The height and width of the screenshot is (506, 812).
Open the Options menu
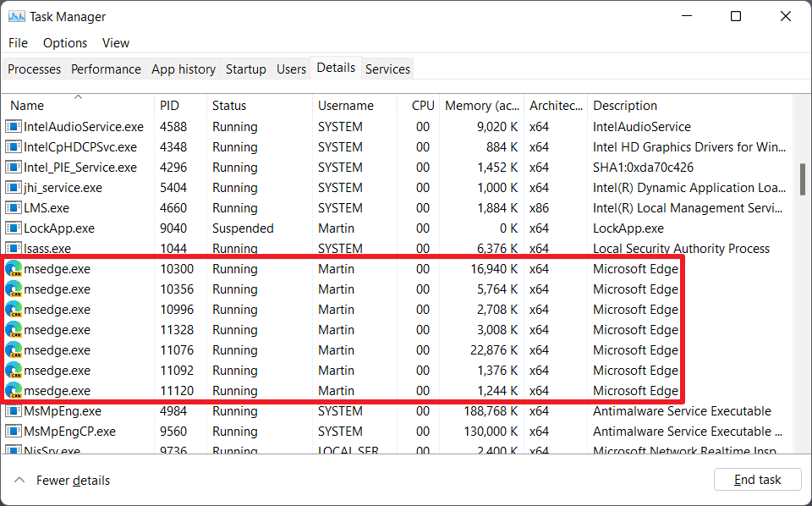click(64, 42)
